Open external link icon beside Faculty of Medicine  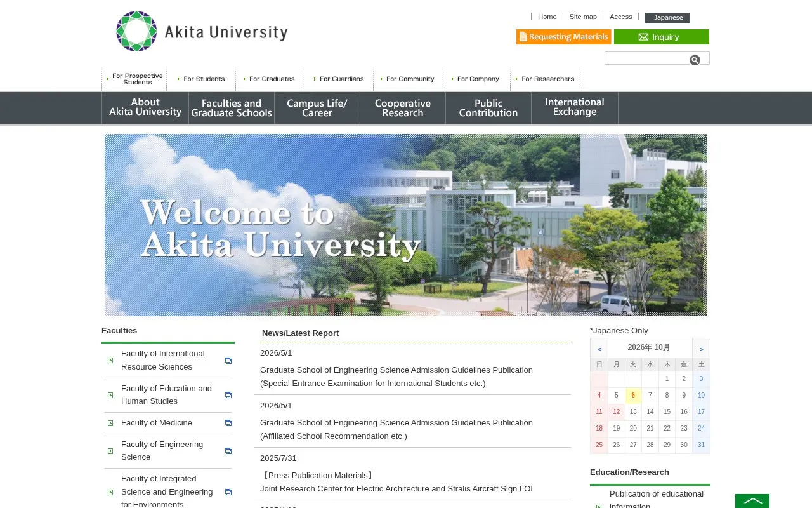[x=228, y=423]
